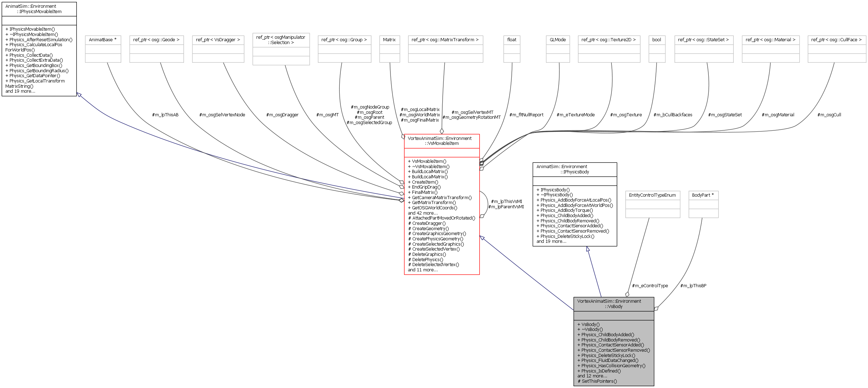Click the #m_osgDragger edge label
The width and height of the screenshot is (868, 388).
click(x=282, y=115)
